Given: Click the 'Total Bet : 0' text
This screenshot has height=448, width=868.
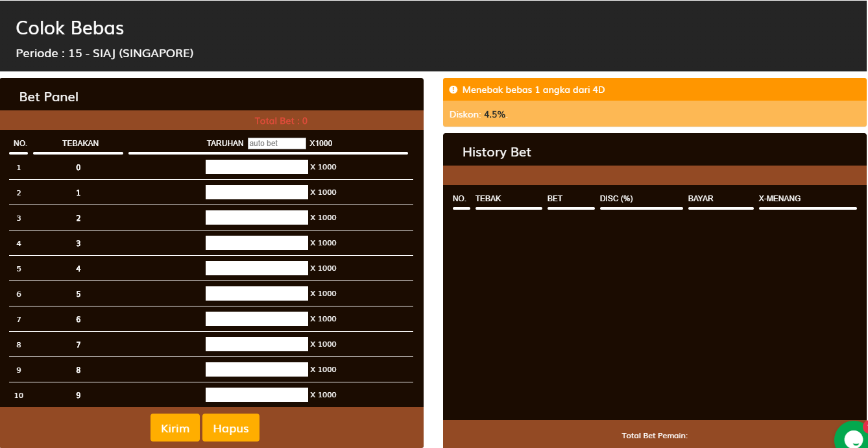Looking at the screenshot, I should click(x=281, y=121).
